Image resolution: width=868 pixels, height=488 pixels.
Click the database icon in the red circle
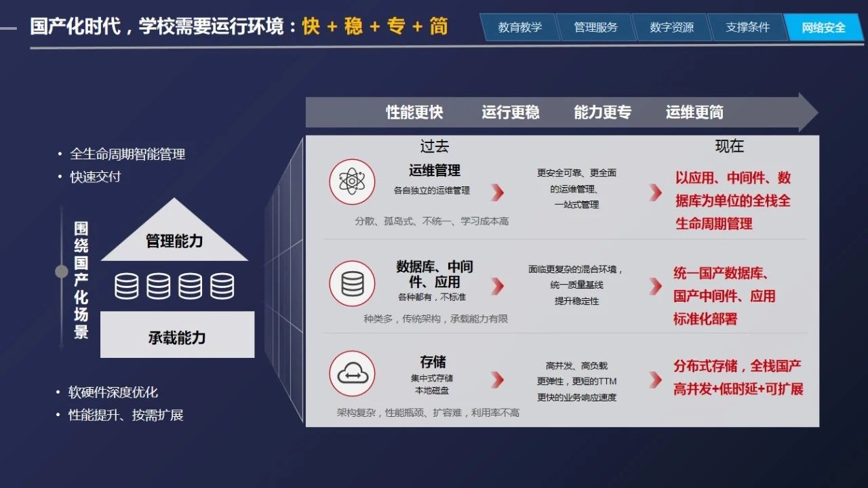[352, 283]
